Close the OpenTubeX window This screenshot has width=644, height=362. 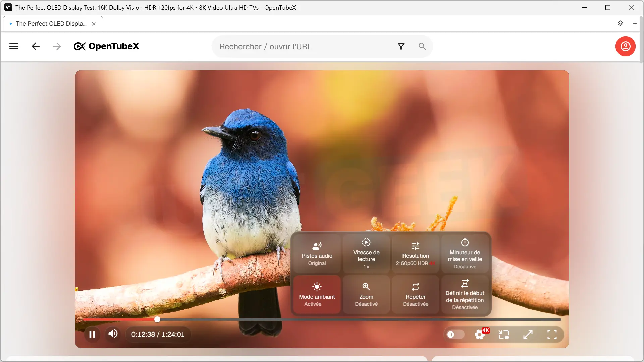tap(632, 7)
